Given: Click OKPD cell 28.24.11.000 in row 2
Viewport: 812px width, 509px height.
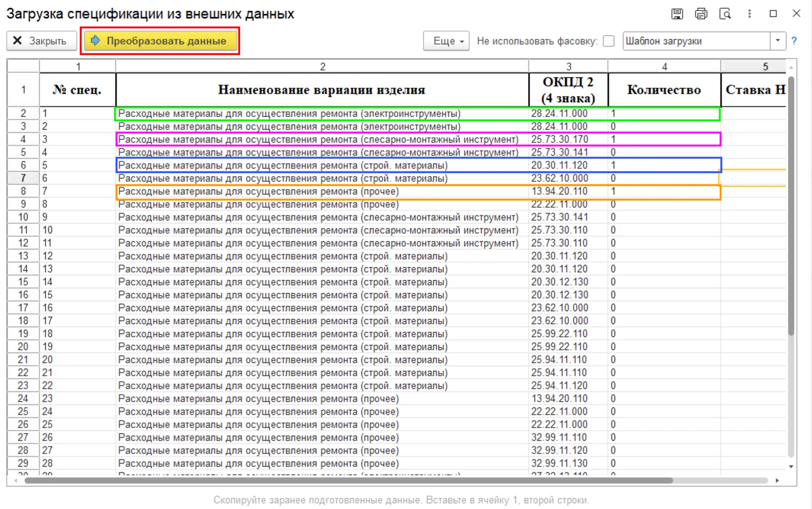Looking at the screenshot, I should point(569,114).
